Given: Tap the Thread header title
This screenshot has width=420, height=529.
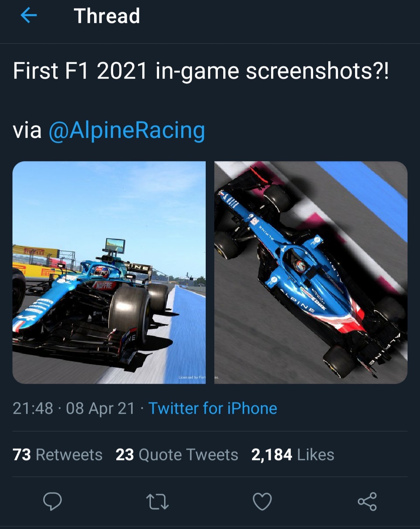Looking at the screenshot, I should (x=107, y=16).
